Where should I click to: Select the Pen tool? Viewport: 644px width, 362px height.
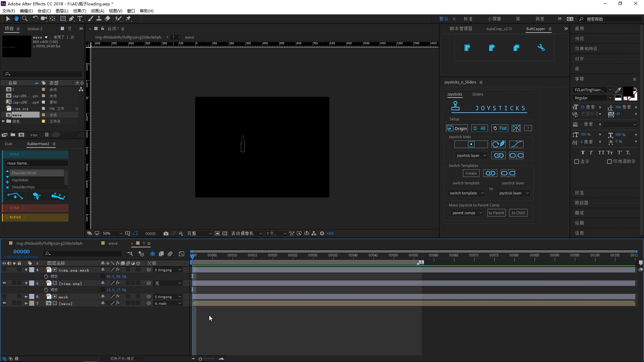[x=71, y=19]
